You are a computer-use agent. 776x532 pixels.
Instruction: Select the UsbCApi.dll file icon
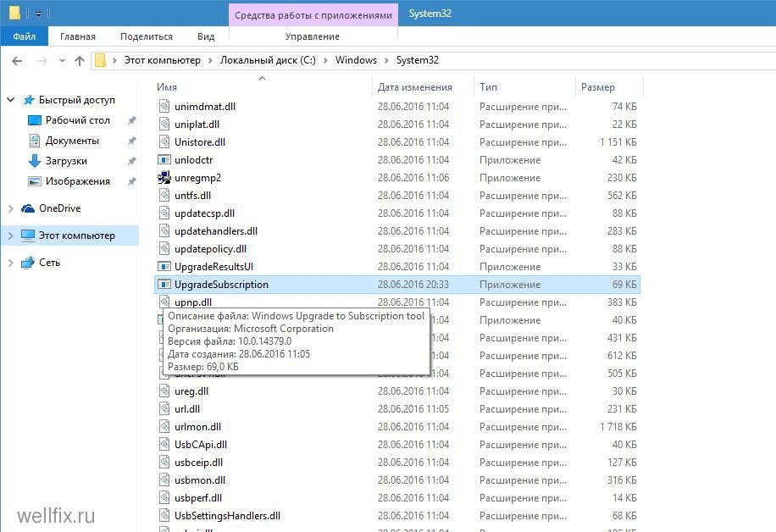click(164, 445)
